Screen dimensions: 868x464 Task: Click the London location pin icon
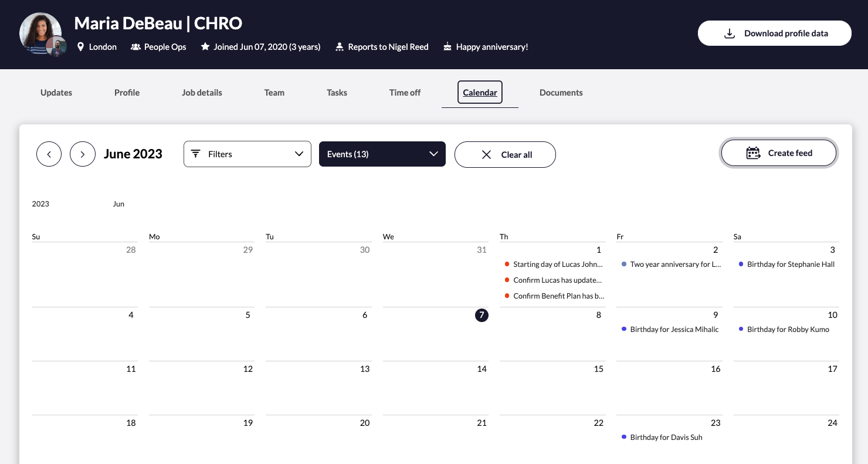click(81, 47)
